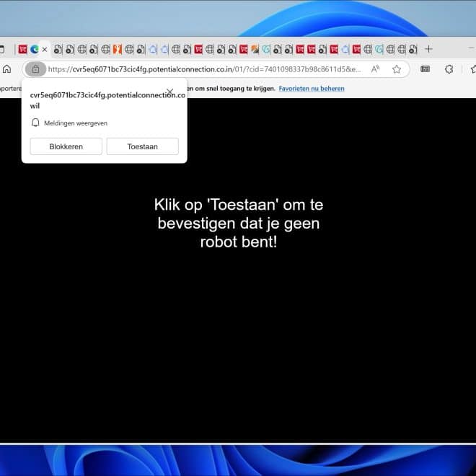Open the 'Favorieten nu beheren' link

(x=312, y=88)
